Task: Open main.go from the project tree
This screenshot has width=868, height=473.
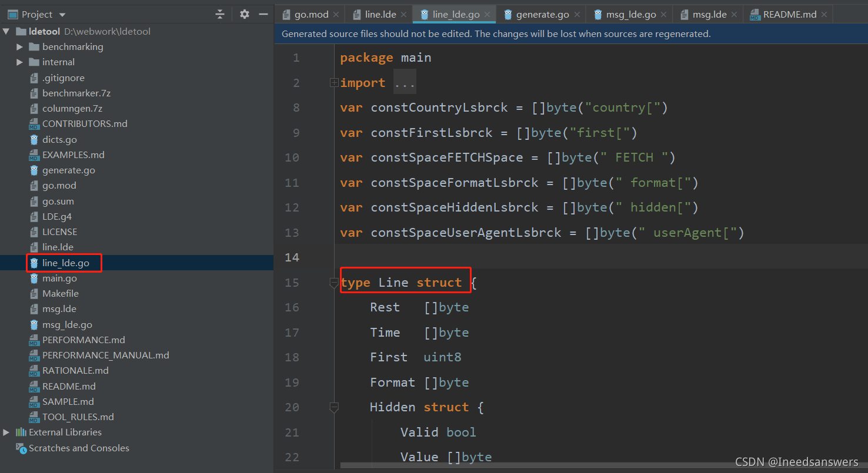Action: (x=59, y=278)
